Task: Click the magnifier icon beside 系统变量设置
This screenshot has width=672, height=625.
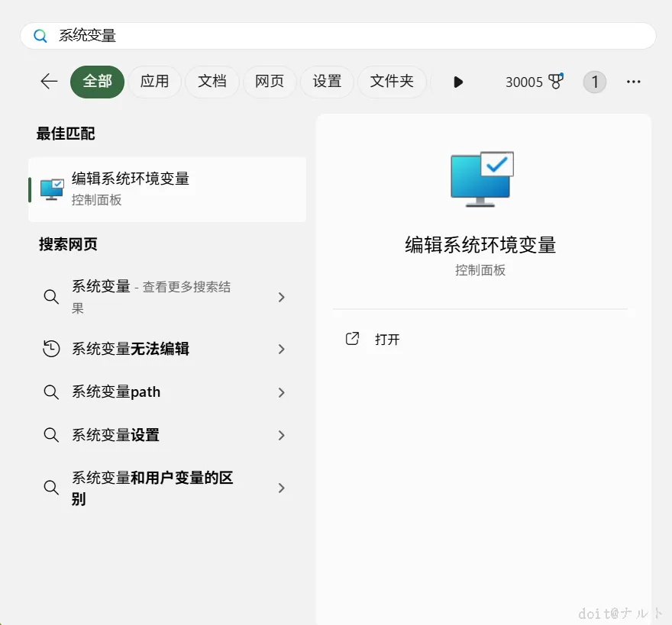Action: click(x=51, y=435)
